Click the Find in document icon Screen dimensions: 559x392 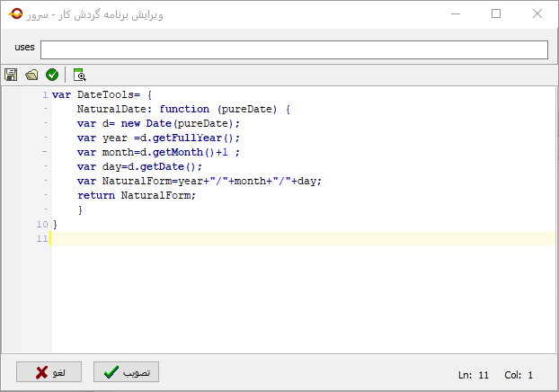click(x=79, y=75)
